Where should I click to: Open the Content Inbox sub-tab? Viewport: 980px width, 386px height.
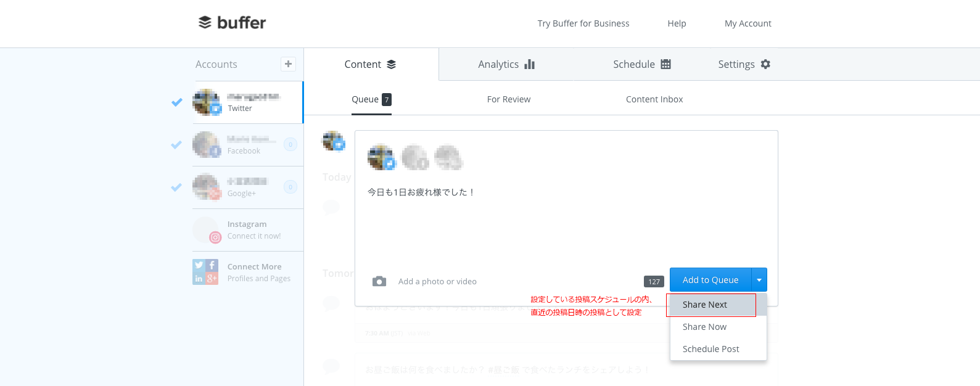click(654, 99)
